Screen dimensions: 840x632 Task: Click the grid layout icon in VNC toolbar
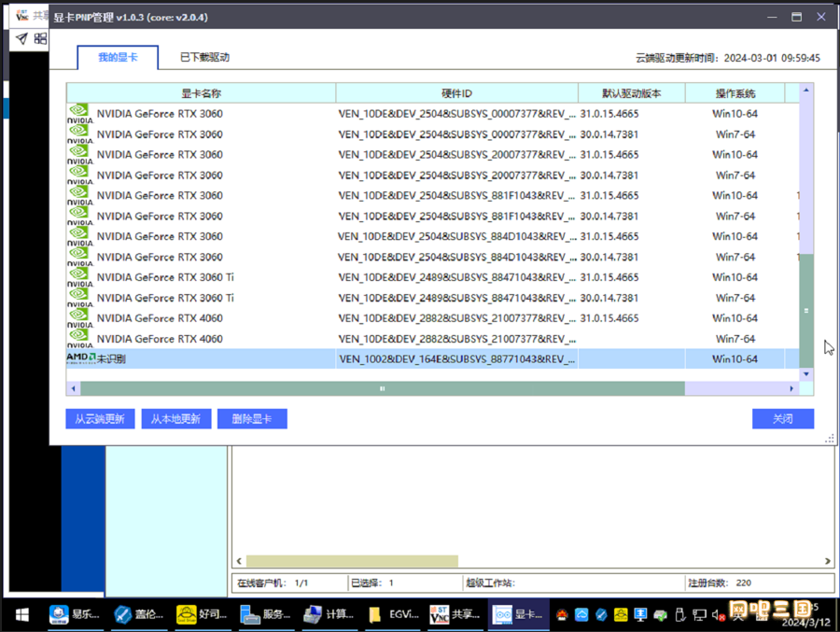tap(41, 38)
